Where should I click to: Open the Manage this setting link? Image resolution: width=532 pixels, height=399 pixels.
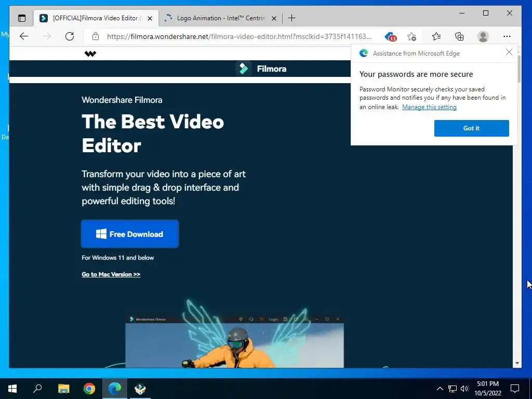point(429,107)
